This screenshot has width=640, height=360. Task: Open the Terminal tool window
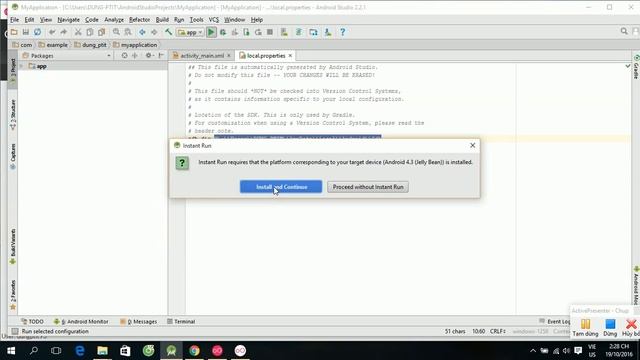click(x=181, y=322)
